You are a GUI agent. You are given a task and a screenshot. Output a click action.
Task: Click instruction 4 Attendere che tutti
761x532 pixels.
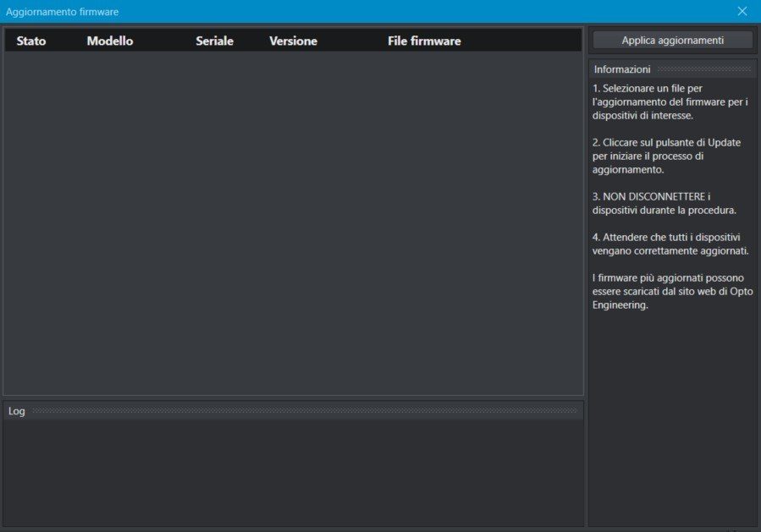(x=670, y=244)
